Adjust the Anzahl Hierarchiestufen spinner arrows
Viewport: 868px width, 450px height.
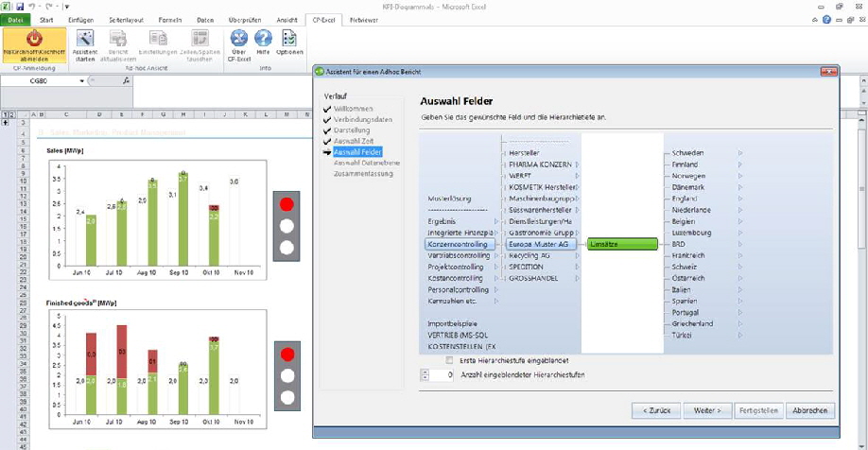click(x=425, y=374)
